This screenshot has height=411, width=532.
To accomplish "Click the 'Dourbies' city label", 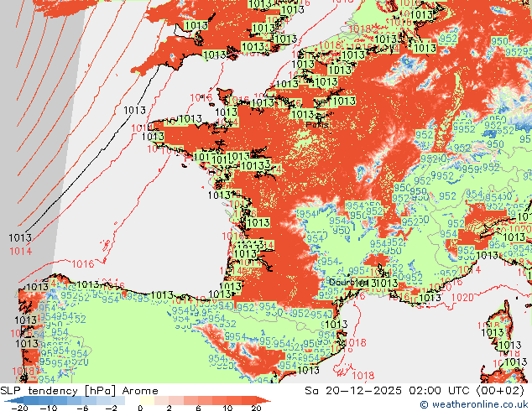I will [x=349, y=282].
